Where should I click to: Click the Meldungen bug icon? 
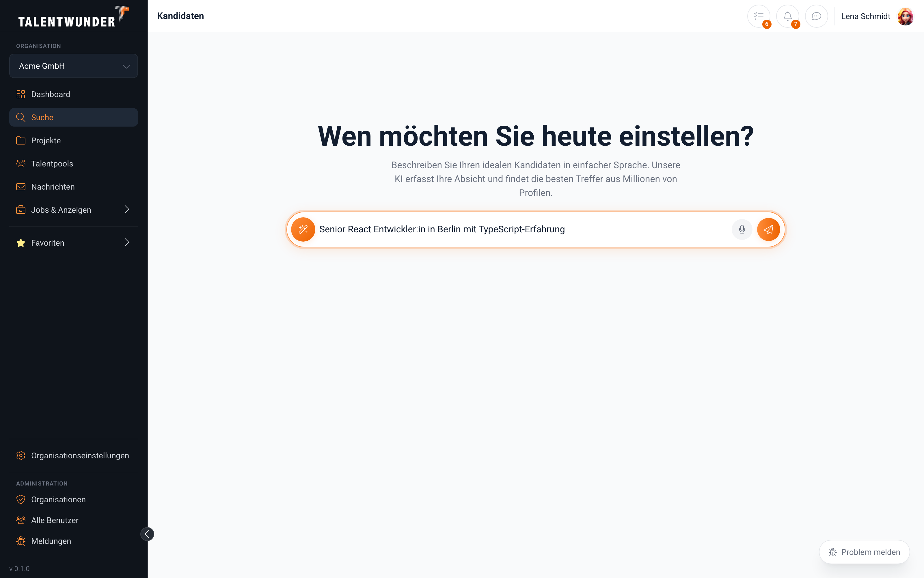[21, 541]
